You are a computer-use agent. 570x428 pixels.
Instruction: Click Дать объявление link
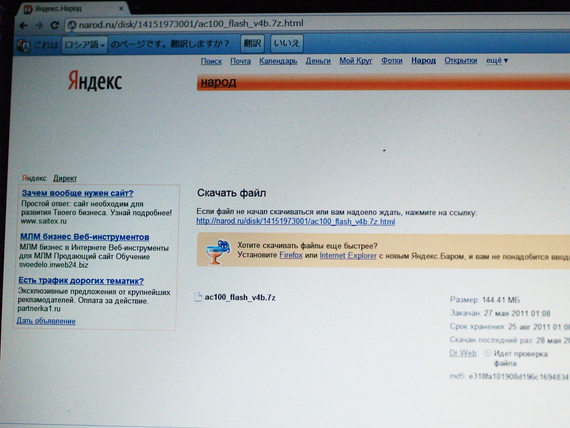[46, 321]
